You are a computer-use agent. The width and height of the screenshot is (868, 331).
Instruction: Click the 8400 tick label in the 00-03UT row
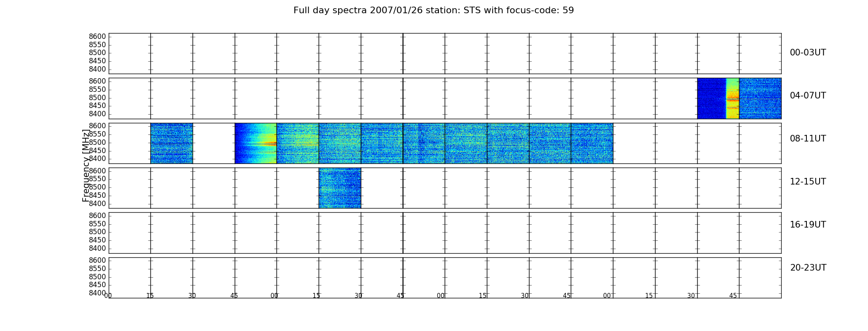(98, 69)
